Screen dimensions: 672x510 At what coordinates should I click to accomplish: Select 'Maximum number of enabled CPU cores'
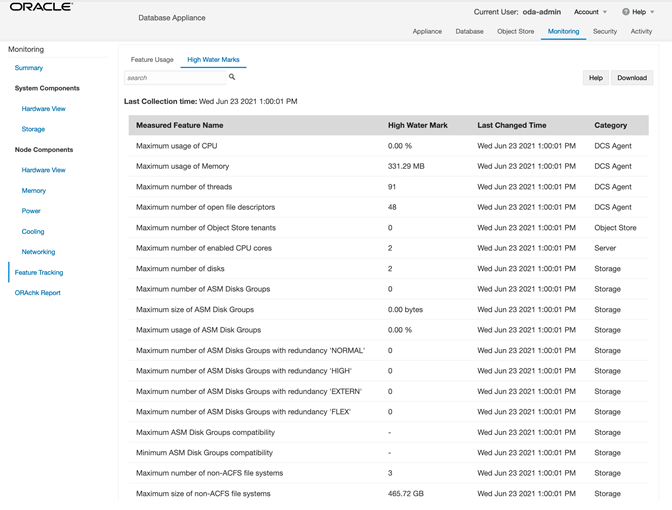click(389, 248)
